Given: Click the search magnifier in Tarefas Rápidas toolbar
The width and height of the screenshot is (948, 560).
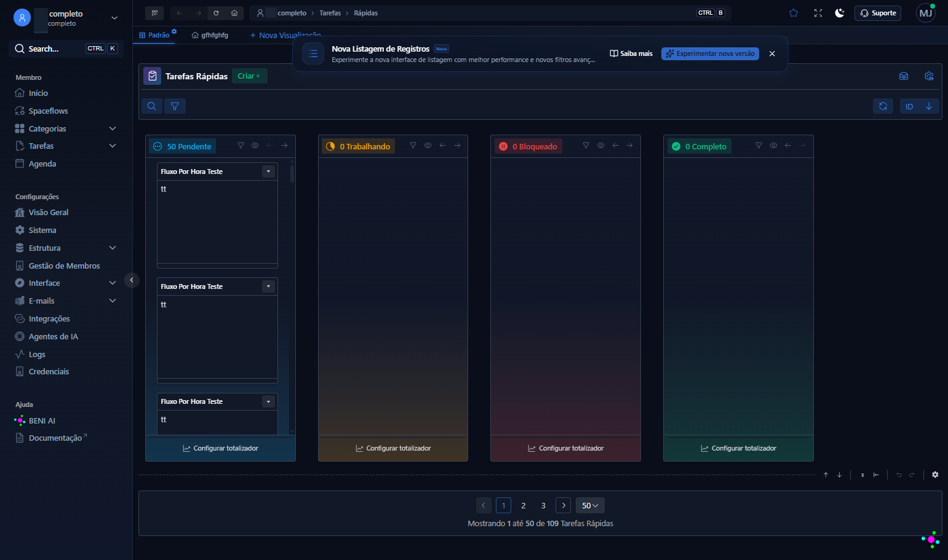Looking at the screenshot, I should (x=151, y=106).
